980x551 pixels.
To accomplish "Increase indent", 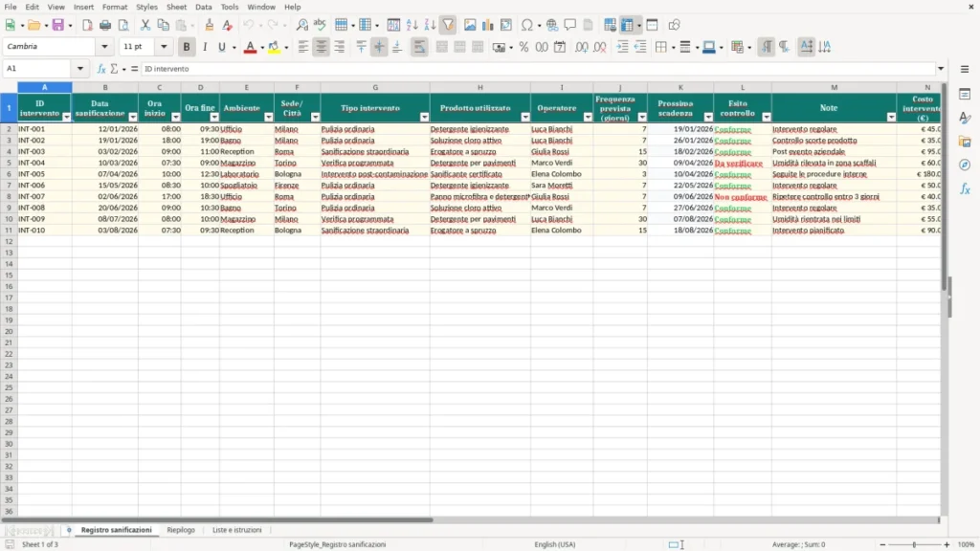I will pos(622,47).
